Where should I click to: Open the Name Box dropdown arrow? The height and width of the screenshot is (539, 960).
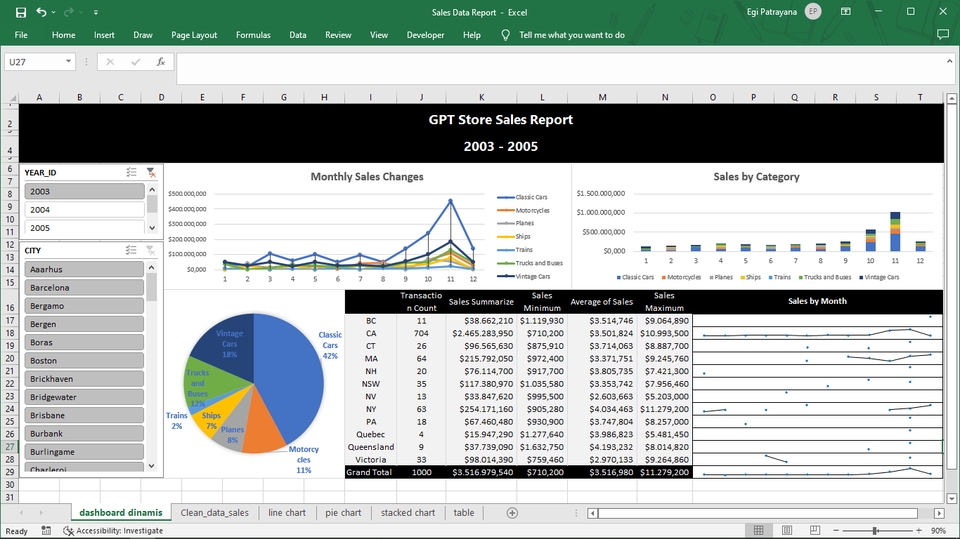click(x=69, y=62)
